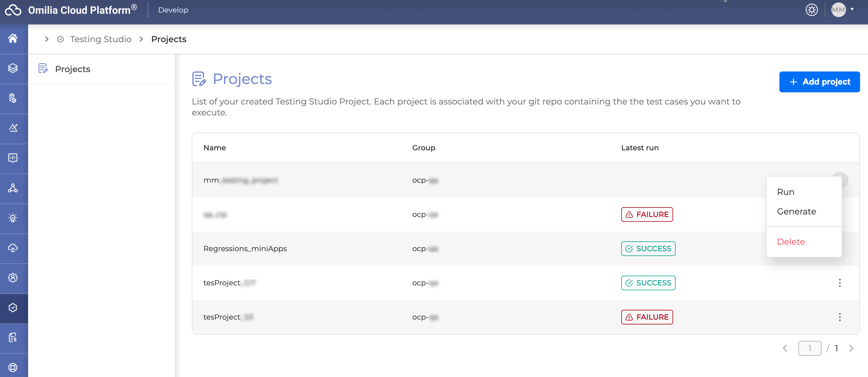The image size is (868, 377).
Task: Open the billing document sidebar icon
Action: [13, 338]
